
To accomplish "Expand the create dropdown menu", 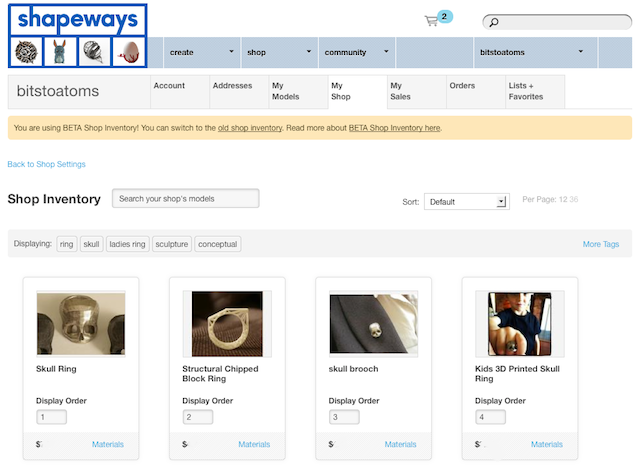I will [201, 52].
